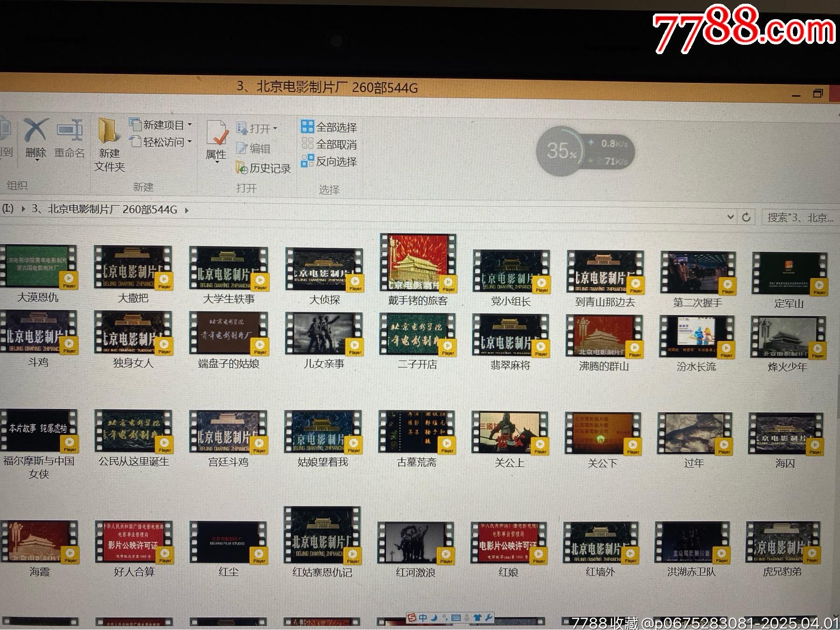Select the video file 好人合算
840x630 pixels.
(134, 549)
